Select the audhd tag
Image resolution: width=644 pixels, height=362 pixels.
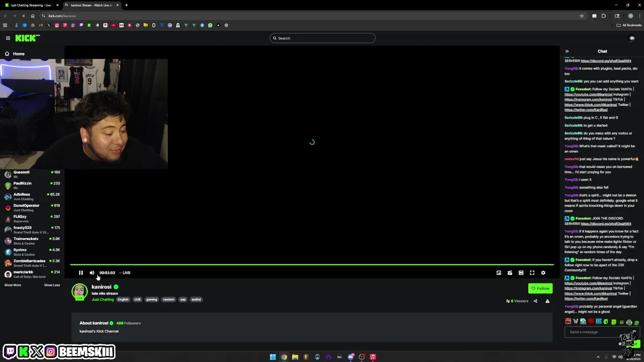click(x=196, y=300)
